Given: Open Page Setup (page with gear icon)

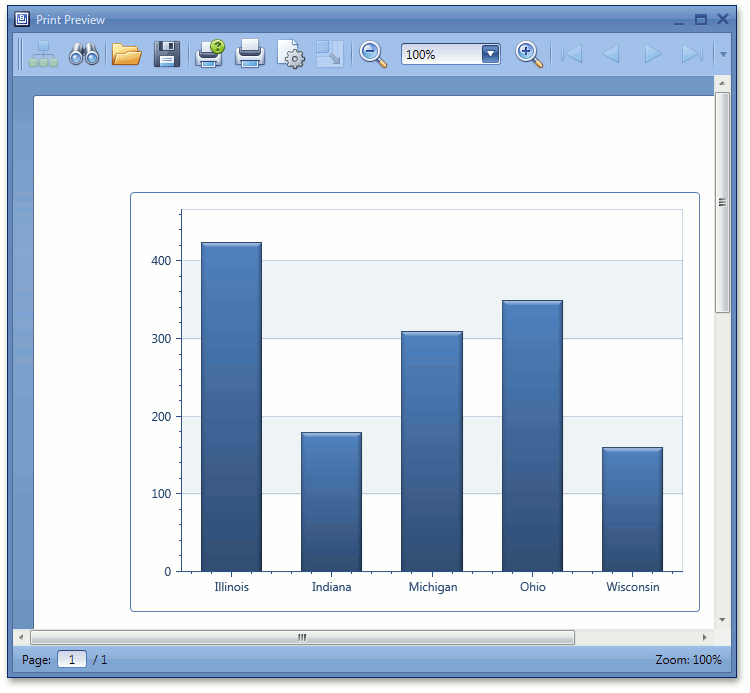Looking at the screenshot, I should [291, 54].
